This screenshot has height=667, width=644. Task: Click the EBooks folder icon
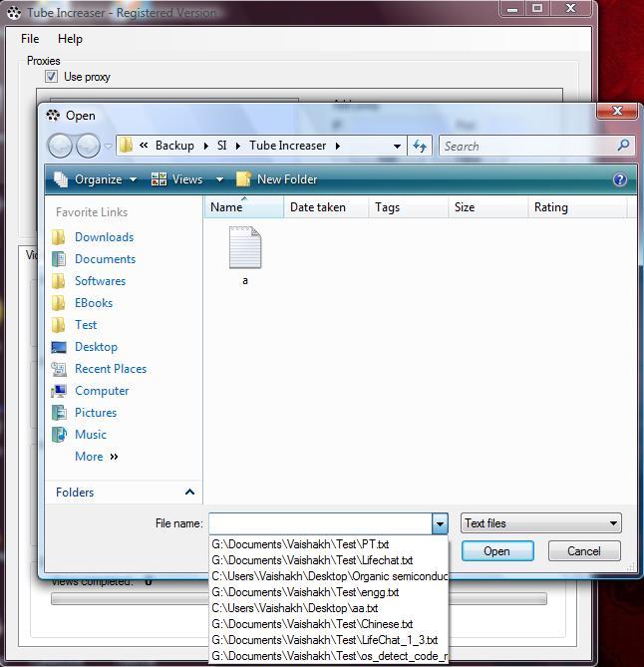pos(58,303)
